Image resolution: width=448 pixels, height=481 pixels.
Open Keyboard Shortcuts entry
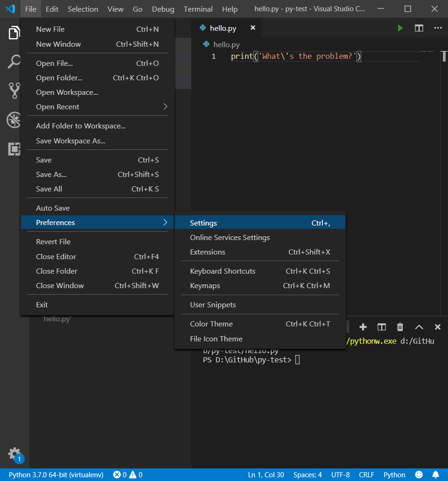coord(260,271)
